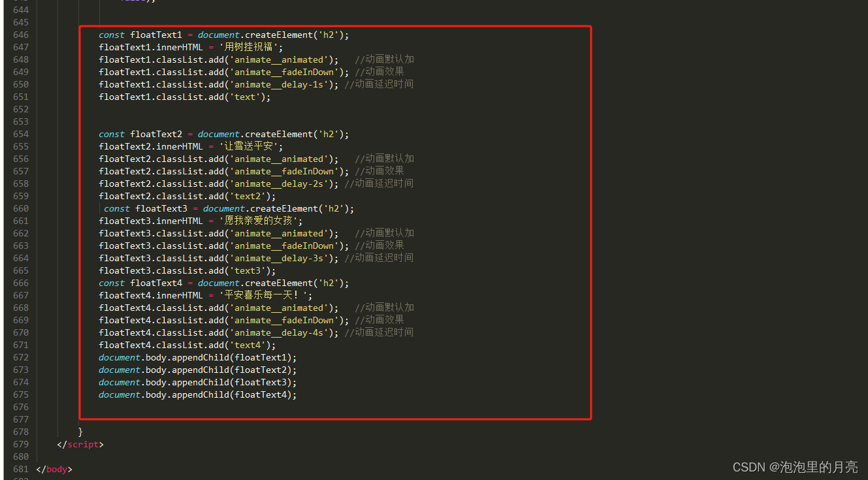
Task: Click line number 646 in gutter
Action: click(x=21, y=35)
